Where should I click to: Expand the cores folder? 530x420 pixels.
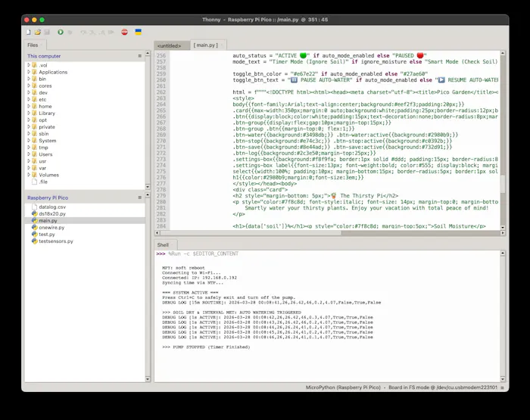(29, 86)
